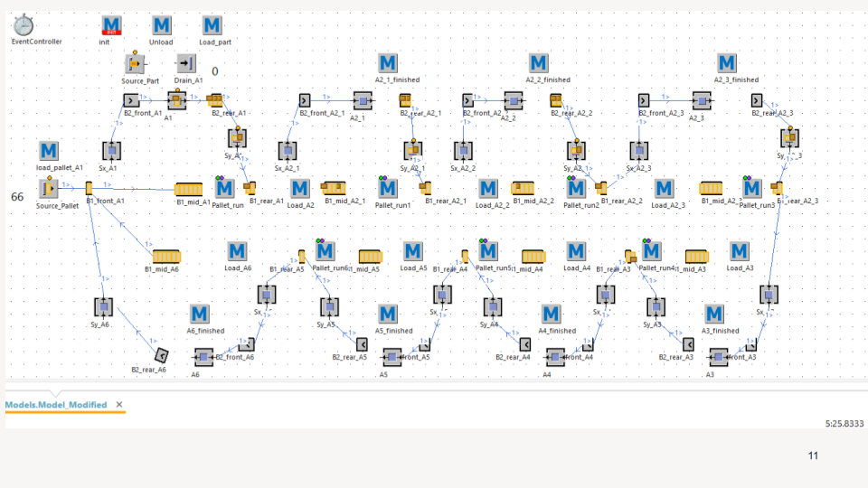
Task: Select the Pallet_run4 method icon
Action: click(x=651, y=251)
